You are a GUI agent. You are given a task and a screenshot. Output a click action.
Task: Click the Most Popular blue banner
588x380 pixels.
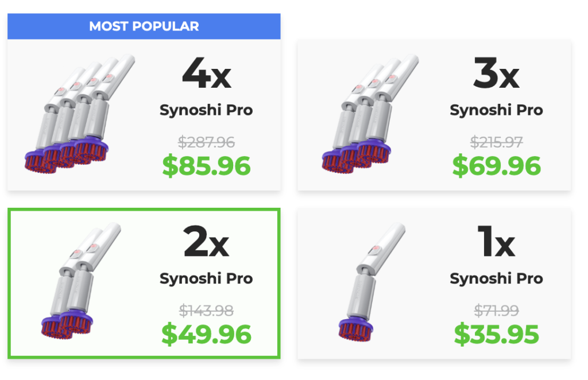(x=144, y=26)
